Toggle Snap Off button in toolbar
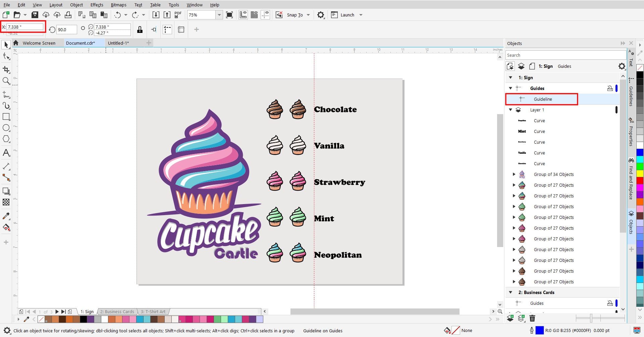This screenshot has height=337, width=644. coord(279,15)
